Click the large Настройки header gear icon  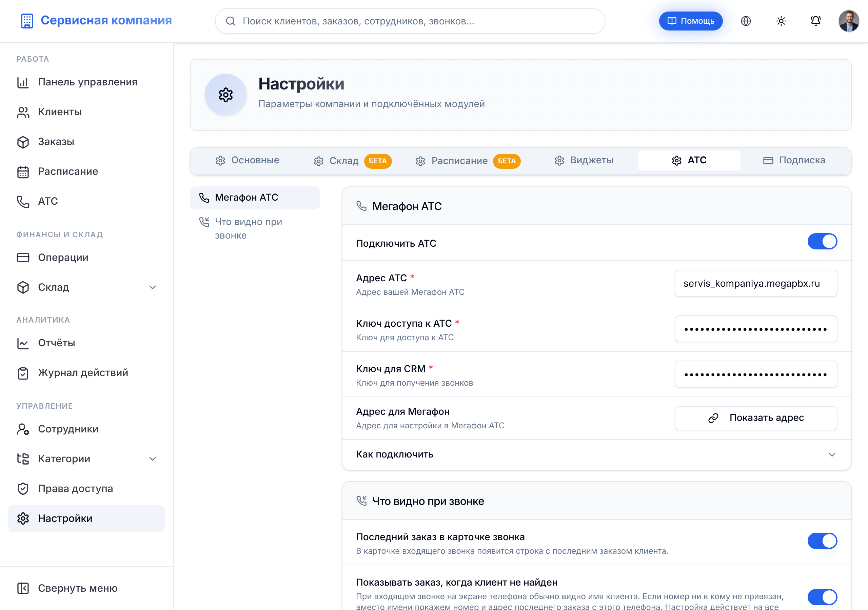click(226, 95)
